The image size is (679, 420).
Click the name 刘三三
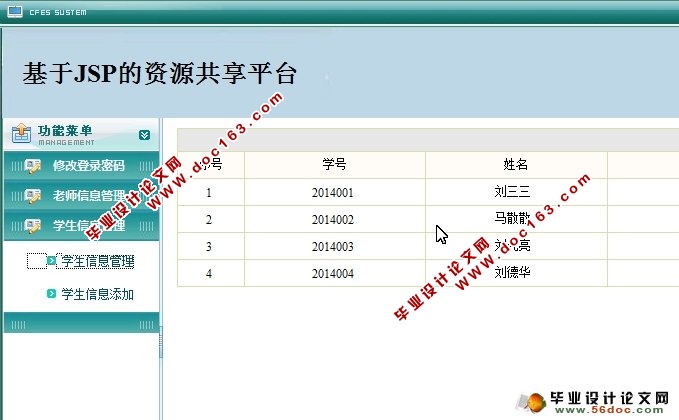tap(512, 191)
